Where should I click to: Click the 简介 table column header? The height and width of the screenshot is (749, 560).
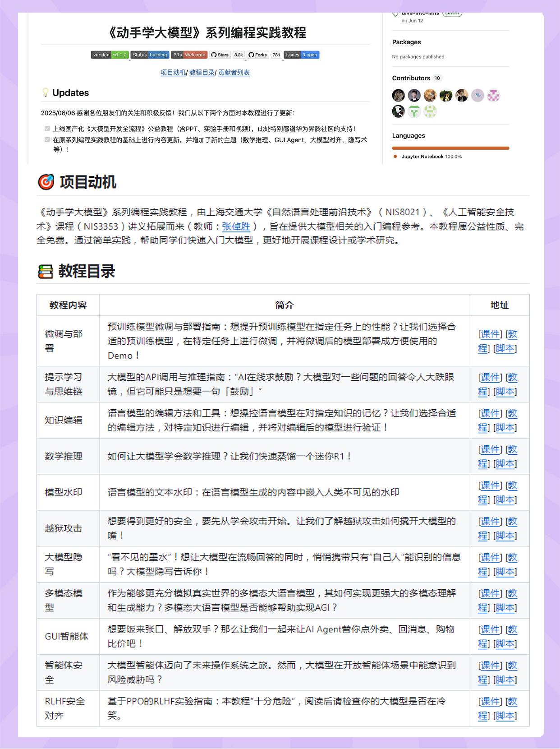[x=285, y=305]
